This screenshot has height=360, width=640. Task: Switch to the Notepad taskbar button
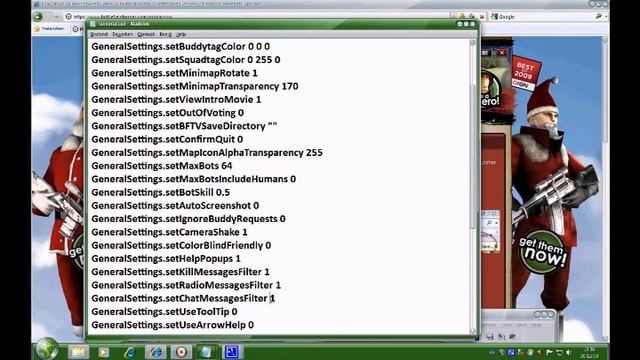tap(207, 351)
